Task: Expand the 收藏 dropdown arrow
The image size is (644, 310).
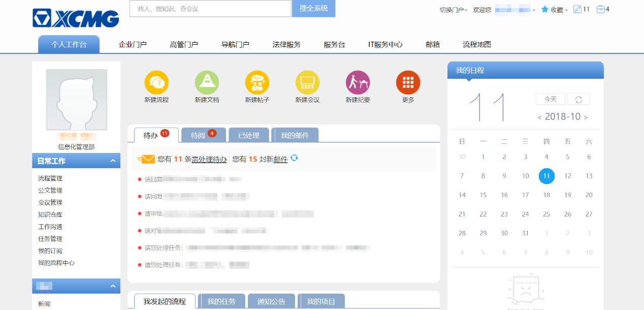Action: tap(566, 10)
